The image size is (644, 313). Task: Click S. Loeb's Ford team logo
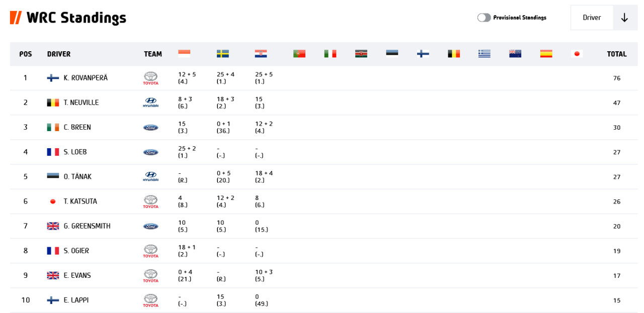point(151,152)
